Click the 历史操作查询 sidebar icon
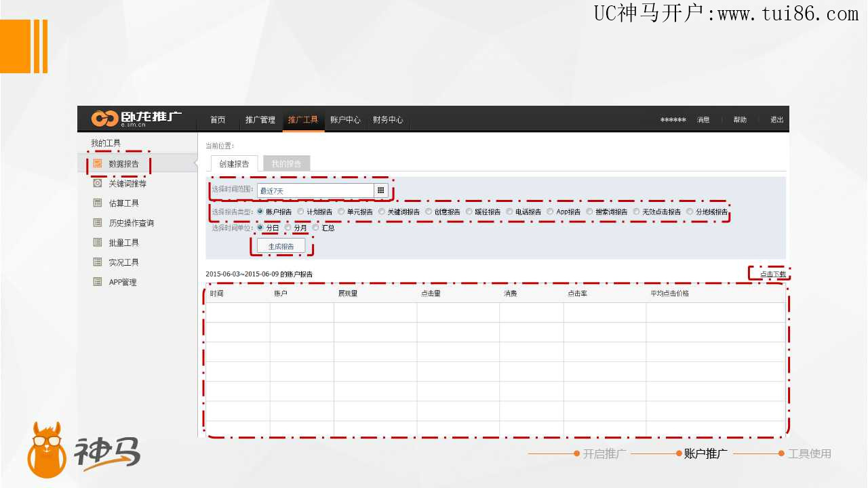This screenshot has width=868, height=488. pyautogui.click(x=98, y=222)
